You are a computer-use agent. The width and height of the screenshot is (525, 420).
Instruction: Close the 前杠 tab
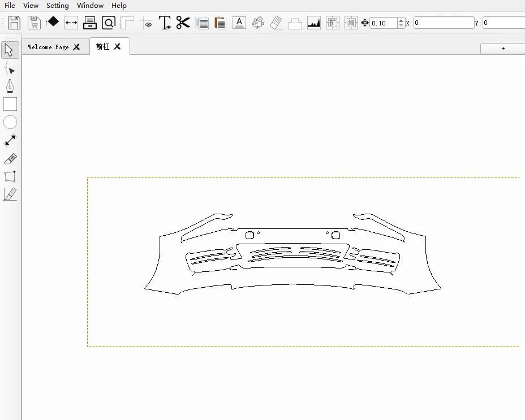point(117,46)
